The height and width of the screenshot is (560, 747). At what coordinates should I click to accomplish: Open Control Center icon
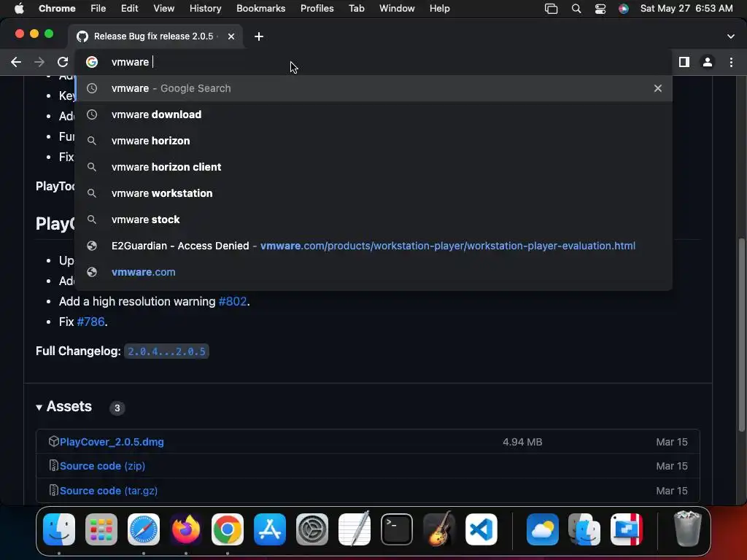600,9
